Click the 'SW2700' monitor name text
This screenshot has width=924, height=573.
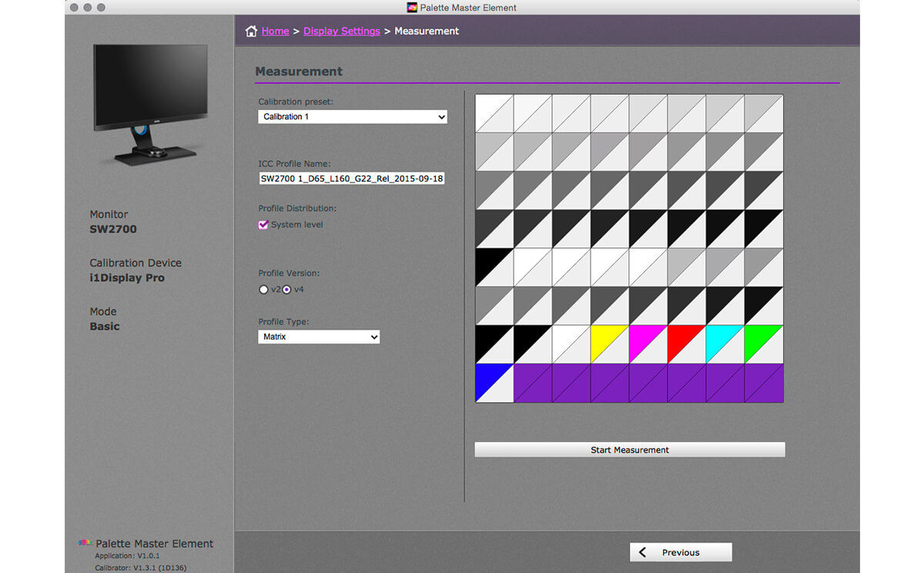coord(113,229)
